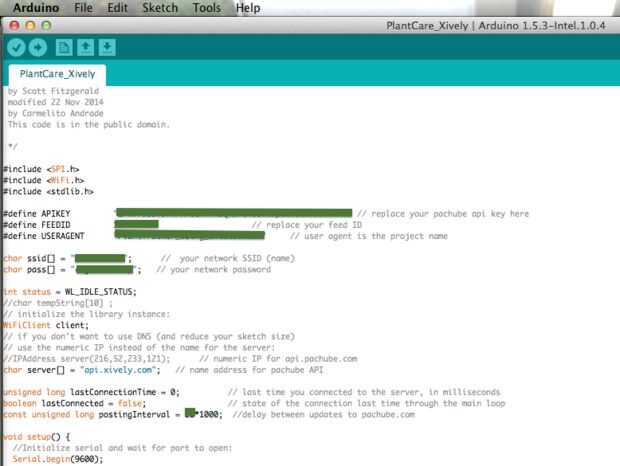Click 'WL_IDLE_STATUS' in the code
This screenshot has width=620, height=466.
[100, 292]
